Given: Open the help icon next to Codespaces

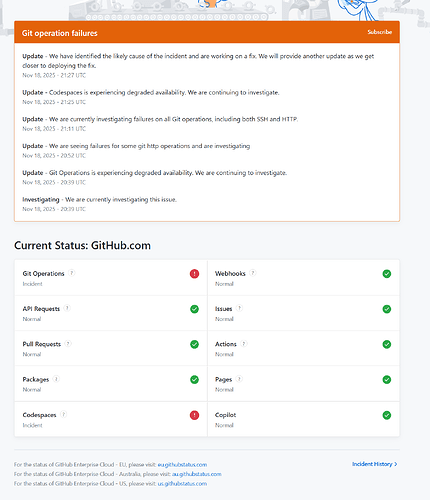Looking at the screenshot, I should pos(63,414).
